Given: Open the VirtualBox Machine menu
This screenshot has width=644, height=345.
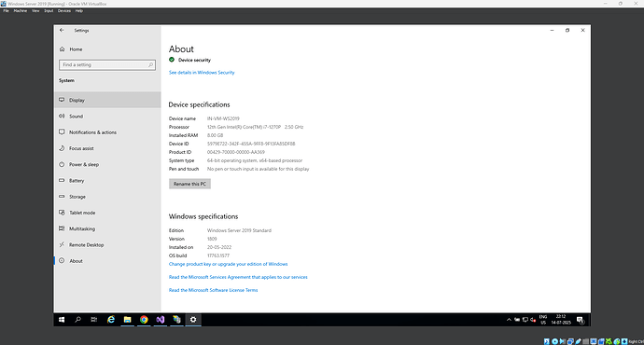Looking at the screenshot, I should click(x=21, y=11).
